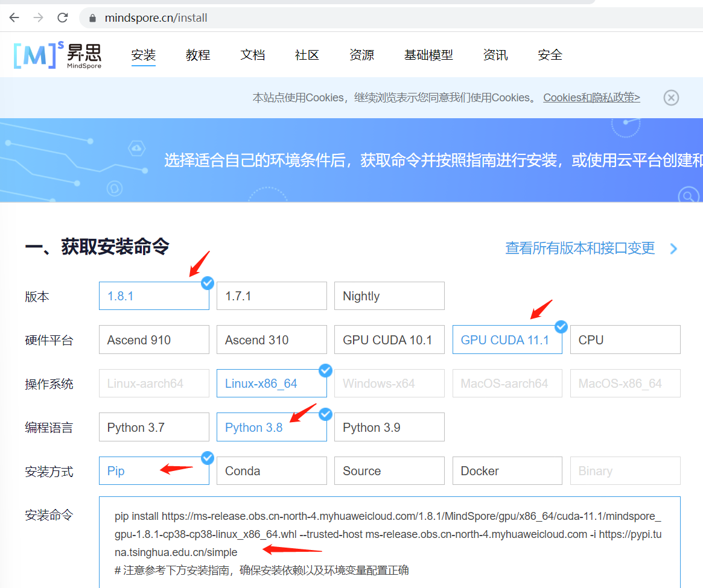Click the padlock site security icon
The width and height of the screenshot is (703, 588).
pos(92,18)
